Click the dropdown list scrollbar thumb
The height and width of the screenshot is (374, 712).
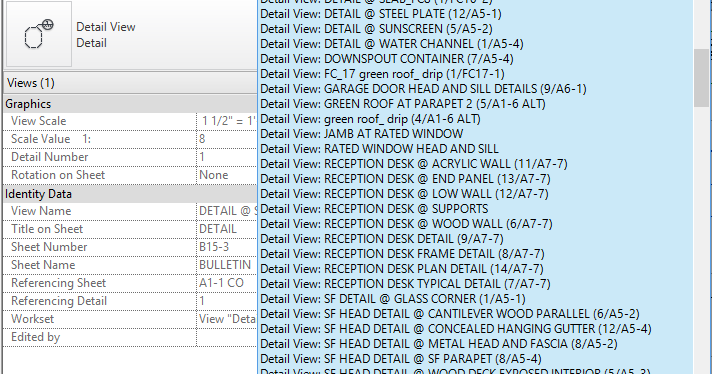[701, 78]
